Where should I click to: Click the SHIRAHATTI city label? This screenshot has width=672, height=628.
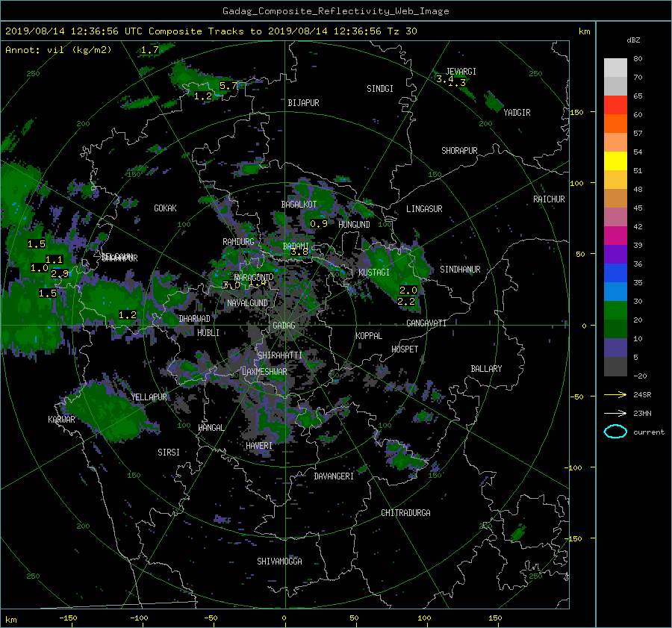(280, 355)
